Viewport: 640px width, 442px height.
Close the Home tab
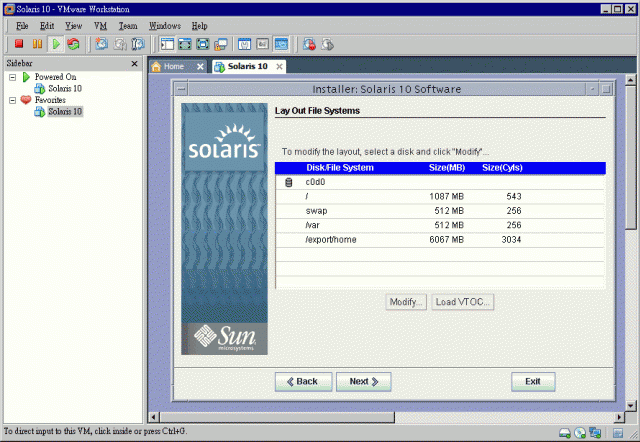200,67
